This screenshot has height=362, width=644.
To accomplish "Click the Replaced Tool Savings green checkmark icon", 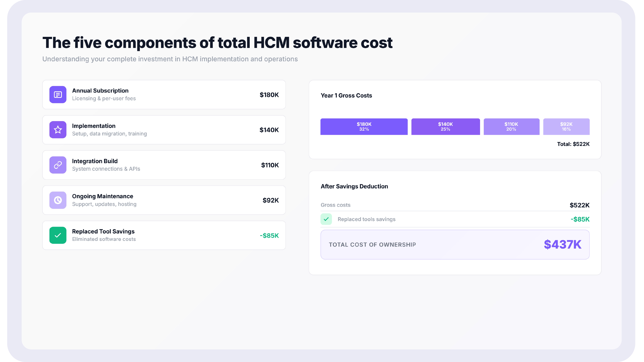I will pos(58,235).
